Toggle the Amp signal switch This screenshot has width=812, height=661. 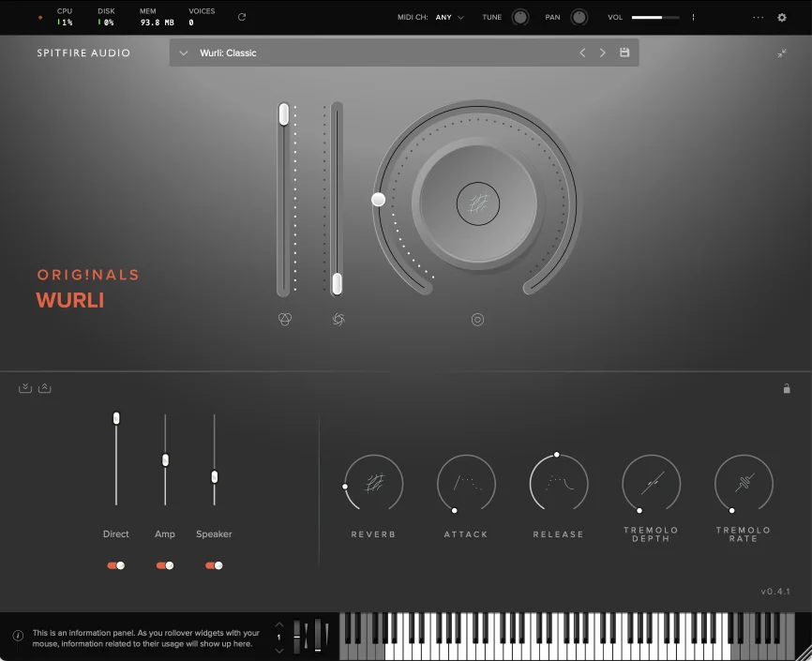[165, 565]
